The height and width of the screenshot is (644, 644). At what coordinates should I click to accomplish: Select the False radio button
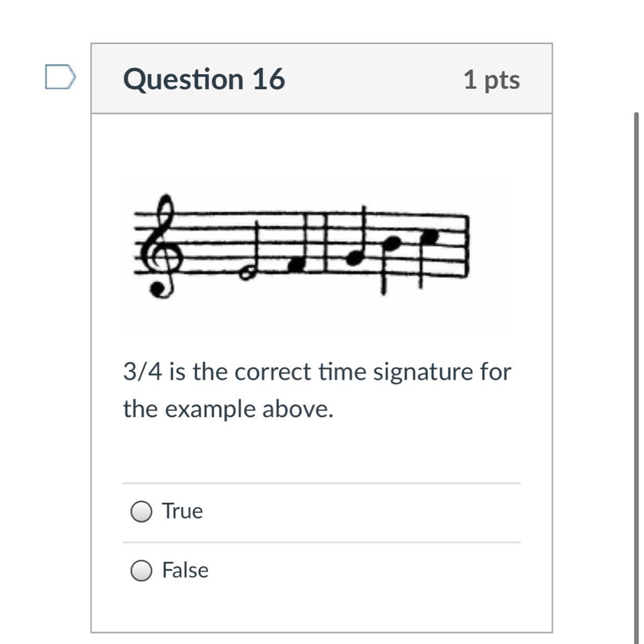pyautogui.click(x=141, y=570)
